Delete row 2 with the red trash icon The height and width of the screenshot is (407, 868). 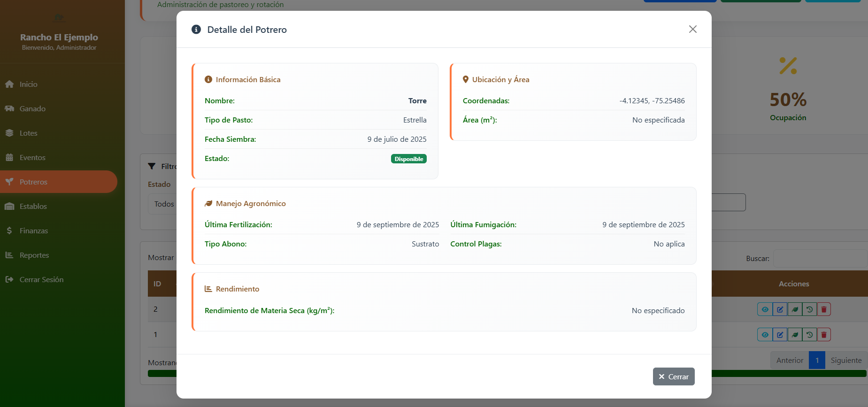pyautogui.click(x=824, y=309)
